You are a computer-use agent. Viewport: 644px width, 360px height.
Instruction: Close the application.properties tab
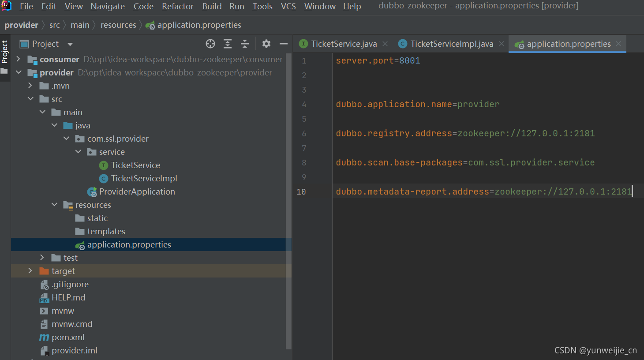[618, 44]
